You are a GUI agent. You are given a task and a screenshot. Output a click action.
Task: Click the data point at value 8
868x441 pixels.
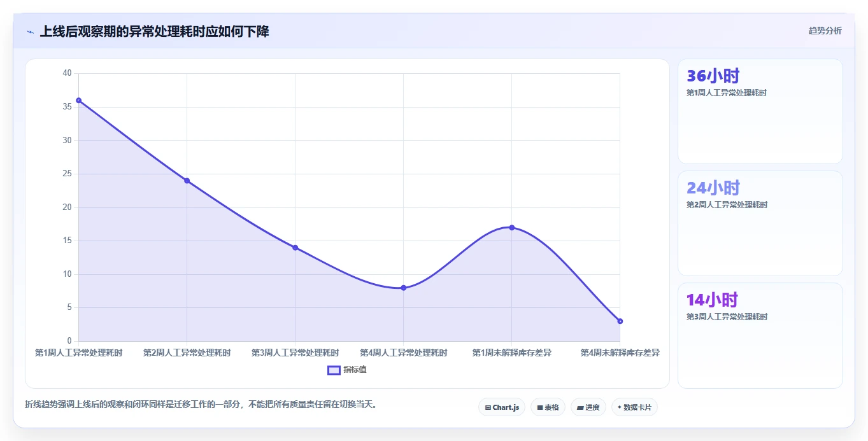tap(403, 288)
